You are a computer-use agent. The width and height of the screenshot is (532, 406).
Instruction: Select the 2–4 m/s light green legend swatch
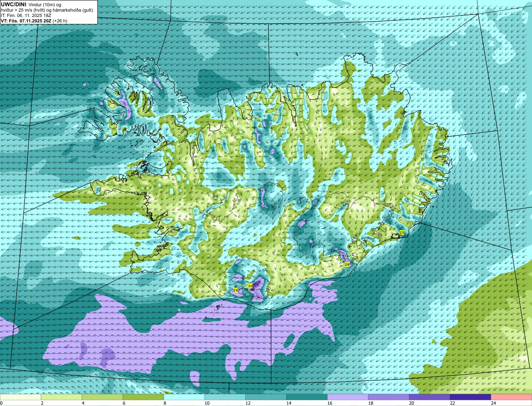click(x=62, y=397)
